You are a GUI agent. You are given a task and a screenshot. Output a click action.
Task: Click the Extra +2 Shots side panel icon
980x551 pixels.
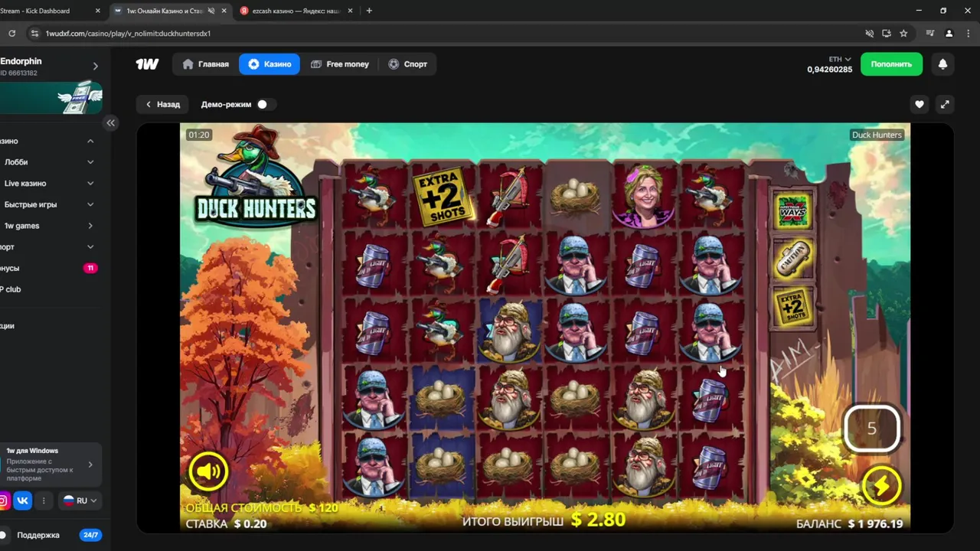(x=792, y=307)
